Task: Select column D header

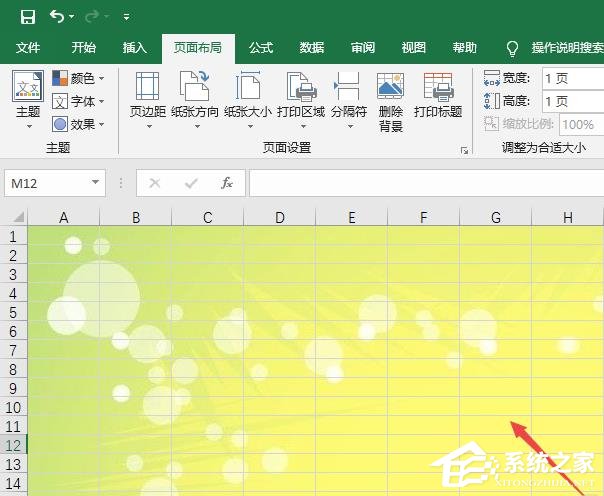Action: tap(279, 217)
